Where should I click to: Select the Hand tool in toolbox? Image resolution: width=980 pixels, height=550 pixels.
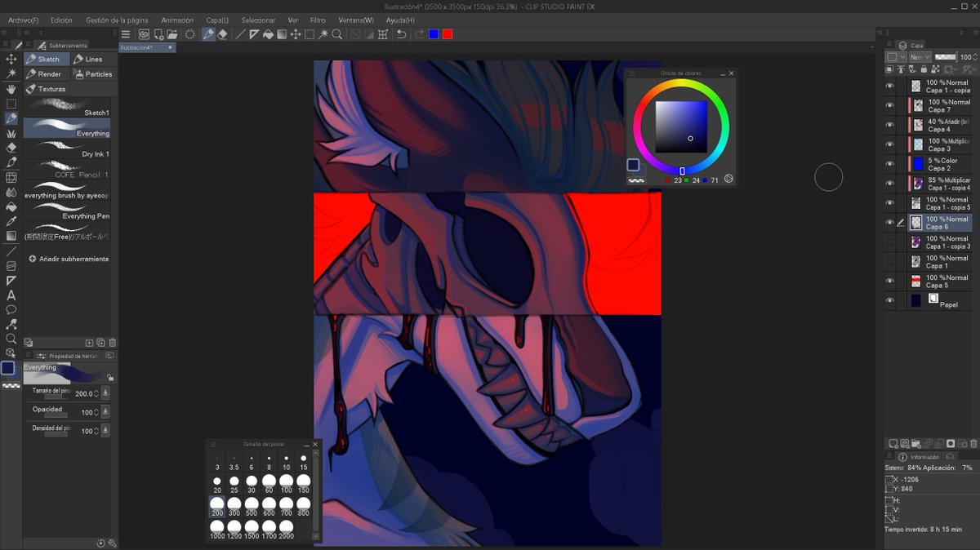pyautogui.click(x=11, y=88)
